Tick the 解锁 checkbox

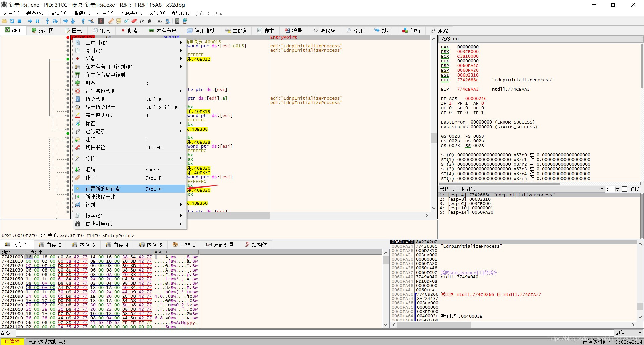pyautogui.click(x=625, y=189)
